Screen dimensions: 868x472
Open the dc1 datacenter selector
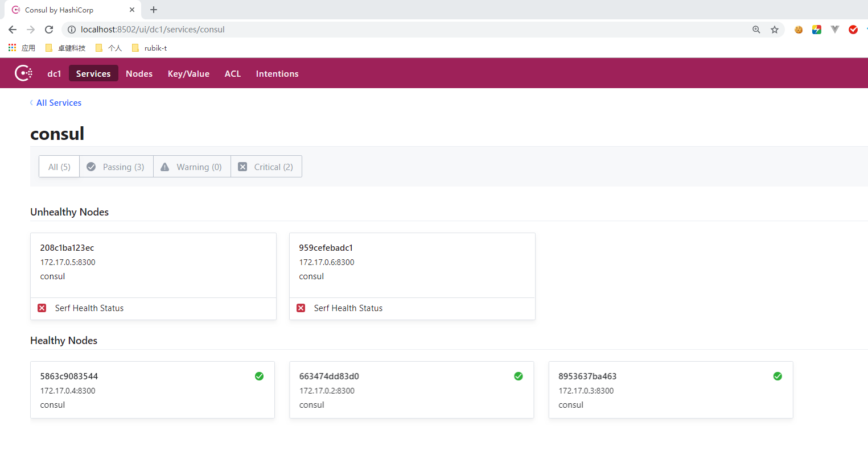coord(54,73)
